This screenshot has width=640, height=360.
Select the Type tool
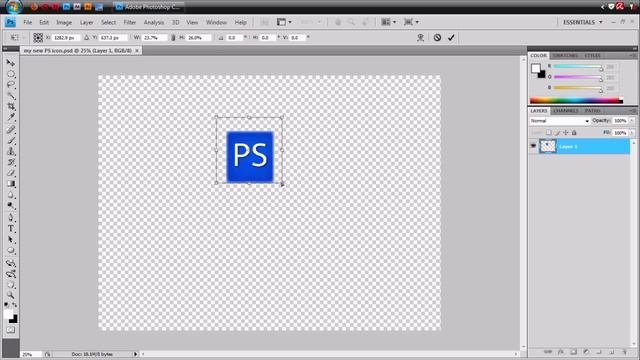[x=11, y=229]
